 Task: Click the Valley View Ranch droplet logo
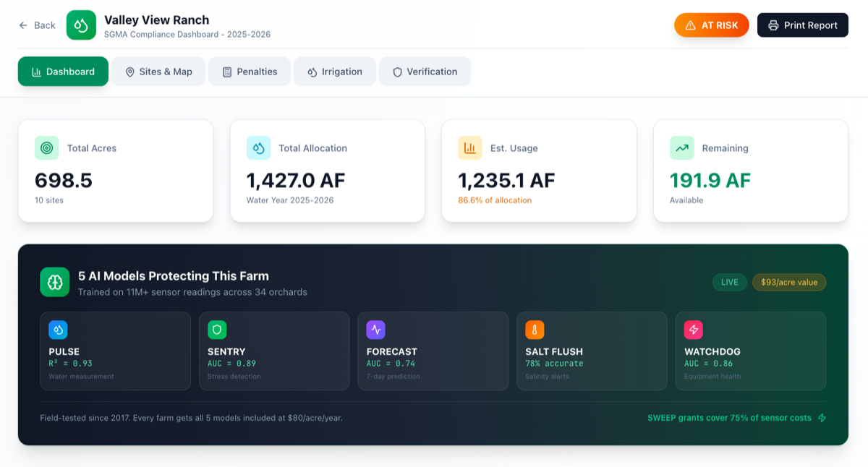(x=81, y=25)
